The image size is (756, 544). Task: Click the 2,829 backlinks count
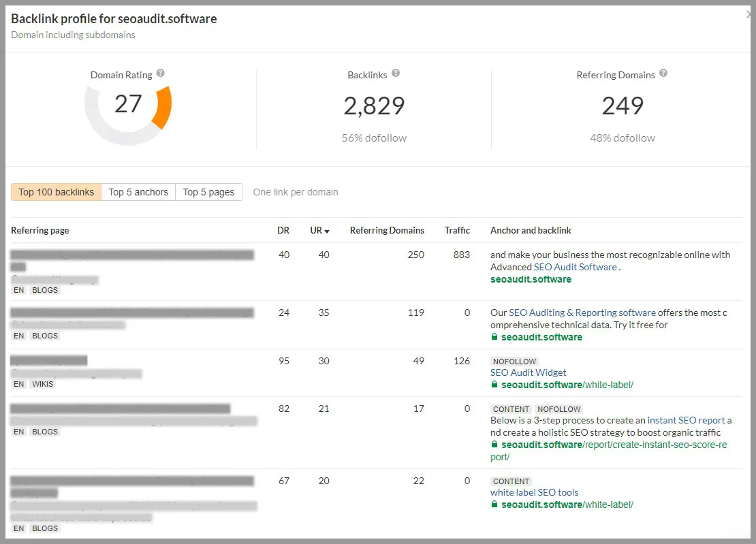coord(374,106)
